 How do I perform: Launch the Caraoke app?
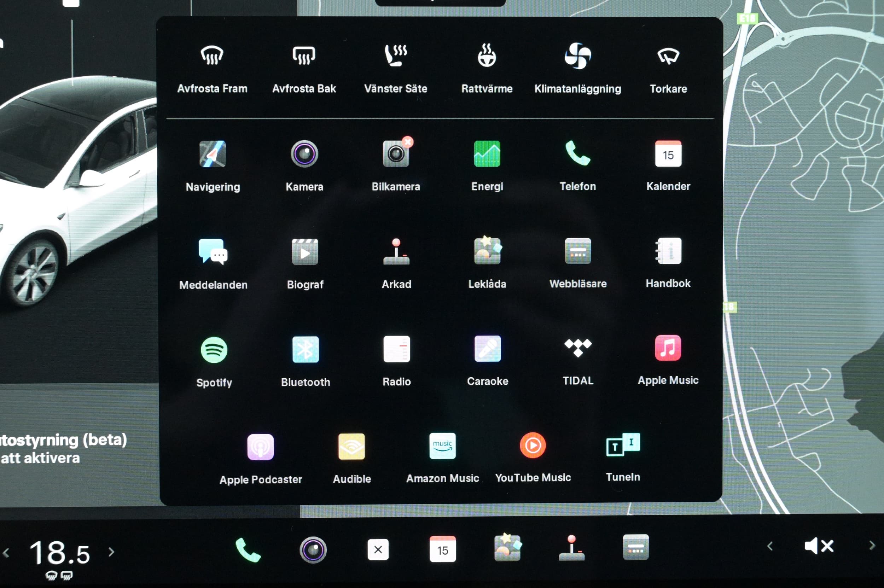tap(488, 361)
